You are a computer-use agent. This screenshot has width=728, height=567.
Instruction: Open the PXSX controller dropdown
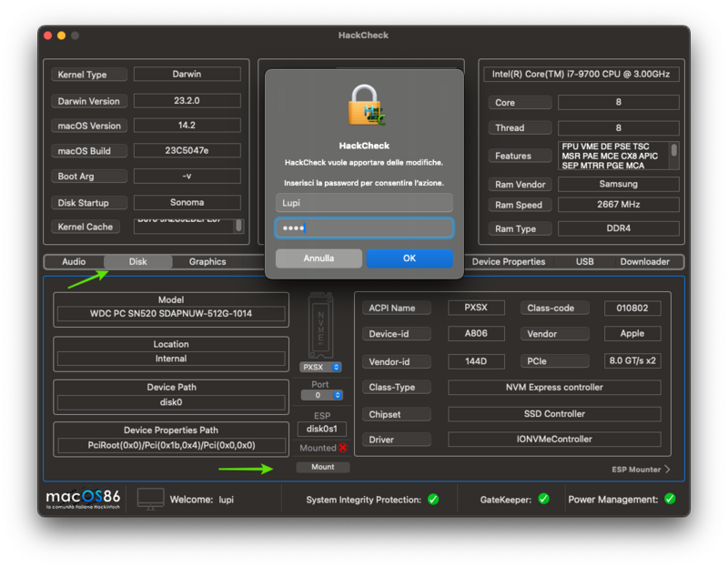click(321, 367)
